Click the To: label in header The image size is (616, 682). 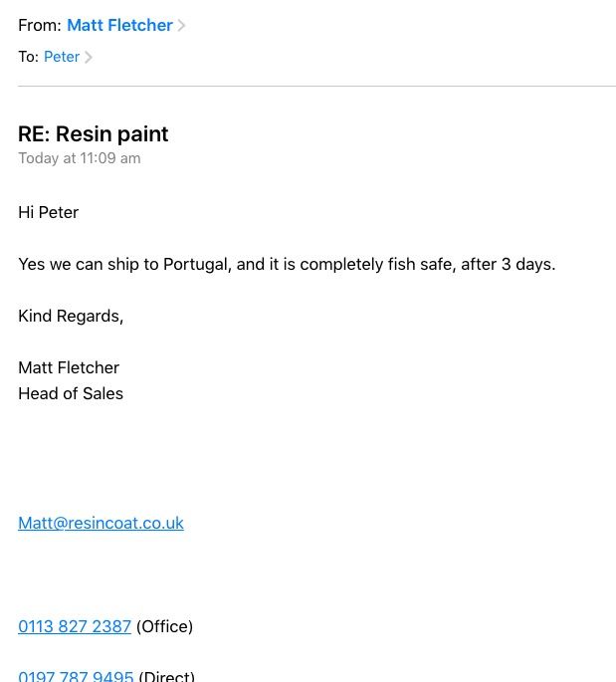coord(29,57)
